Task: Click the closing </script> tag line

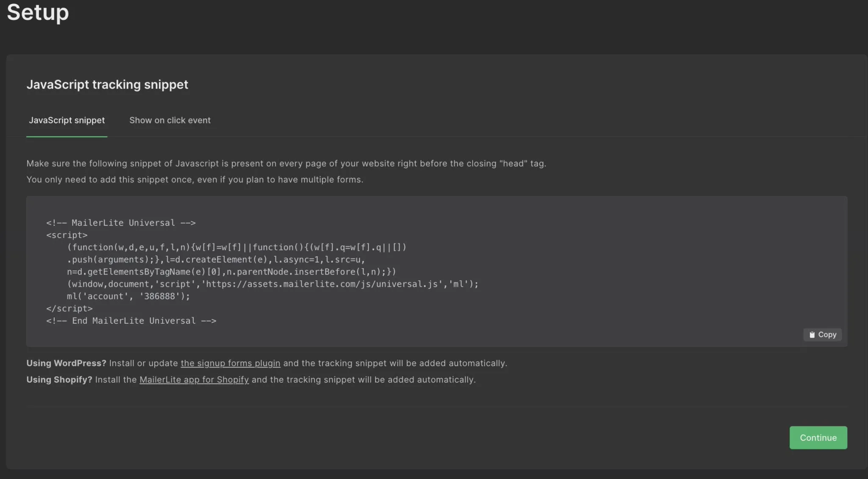Action: tap(69, 308)
